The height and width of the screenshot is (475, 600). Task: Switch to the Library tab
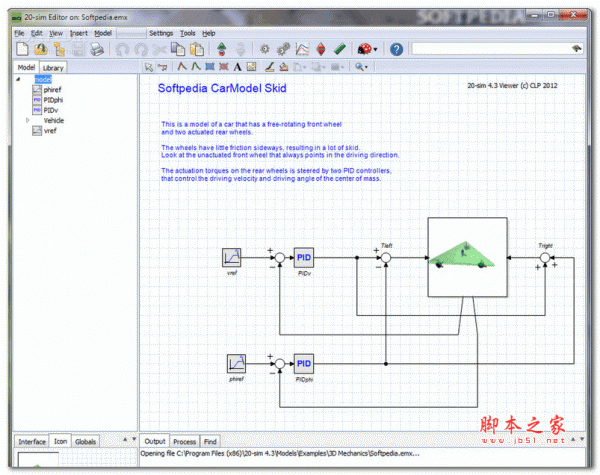[x=53, y=68]
